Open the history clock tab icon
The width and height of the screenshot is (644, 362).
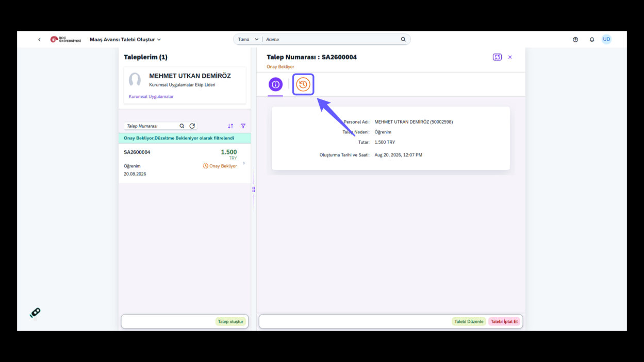(x=303, y=84)
